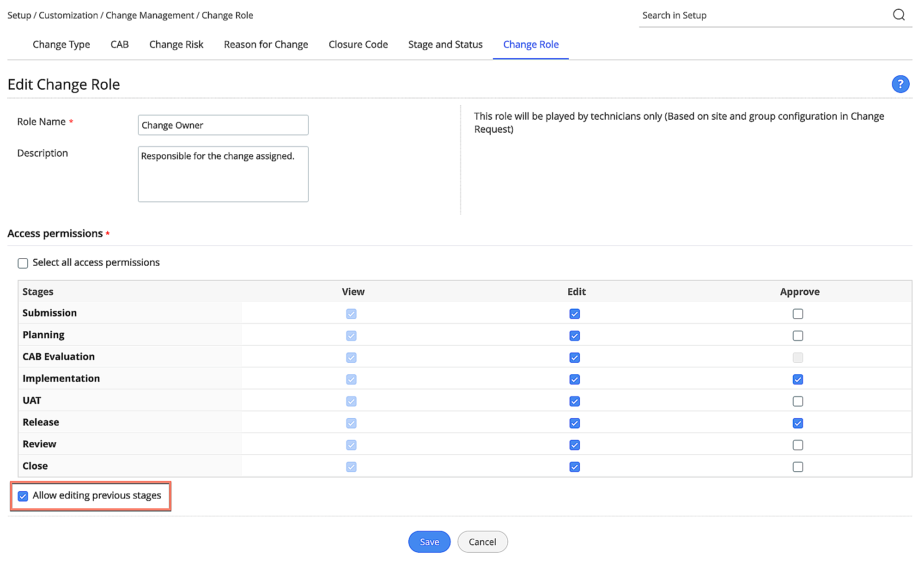Open the help tooltip icon

coord(900,84)
